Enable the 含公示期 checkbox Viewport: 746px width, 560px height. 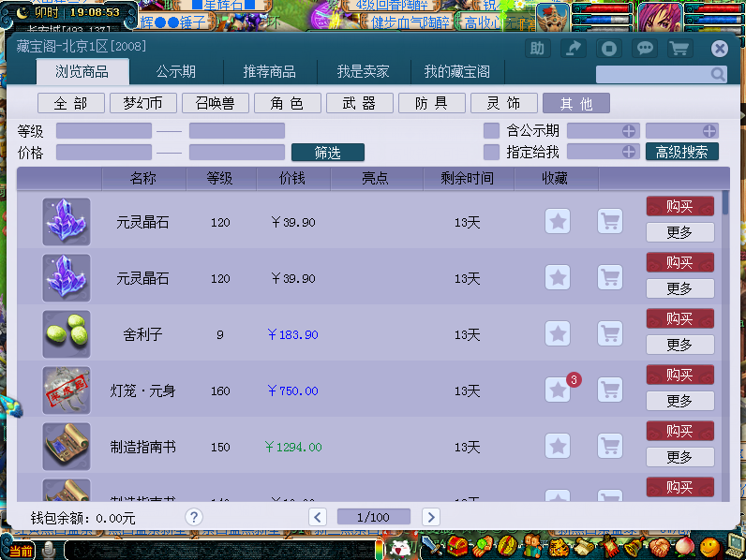click(491, 131)
